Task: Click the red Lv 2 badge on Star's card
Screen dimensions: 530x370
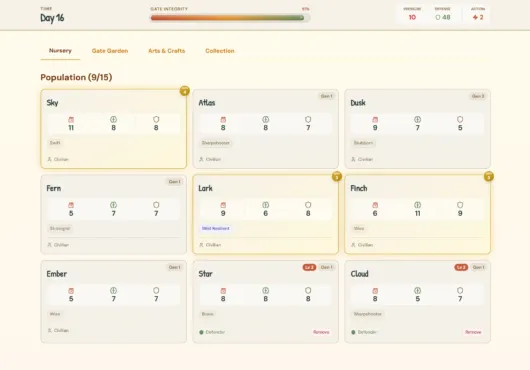Action: coord(309,267)
